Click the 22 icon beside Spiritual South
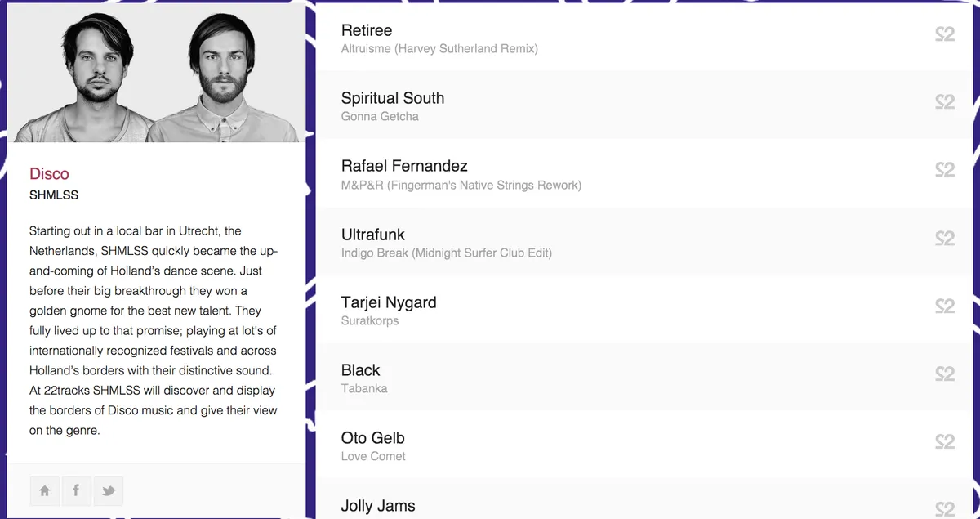The height and width of the screenshot is (519, 980). [945, 103]
